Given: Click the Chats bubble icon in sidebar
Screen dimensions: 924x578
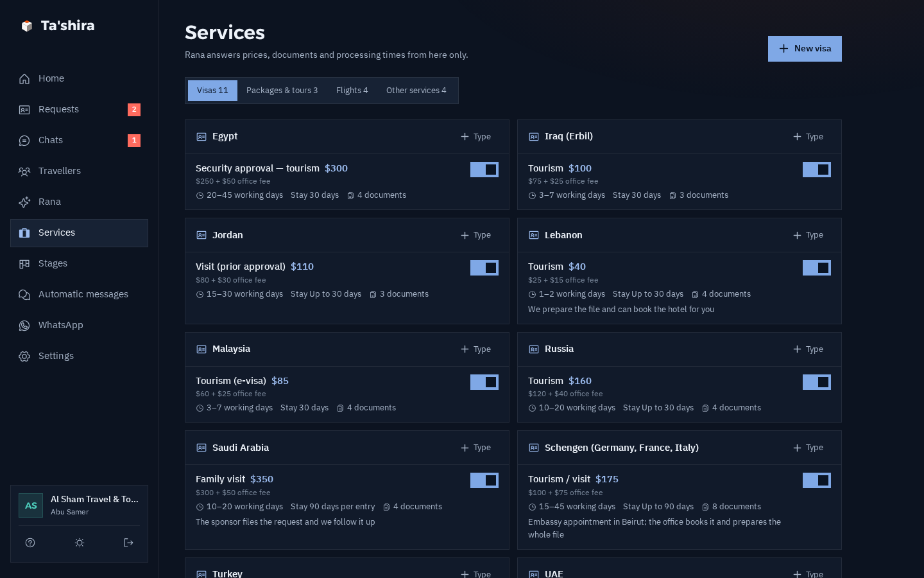Looking at the screenshot, I should tap(24, 141).
